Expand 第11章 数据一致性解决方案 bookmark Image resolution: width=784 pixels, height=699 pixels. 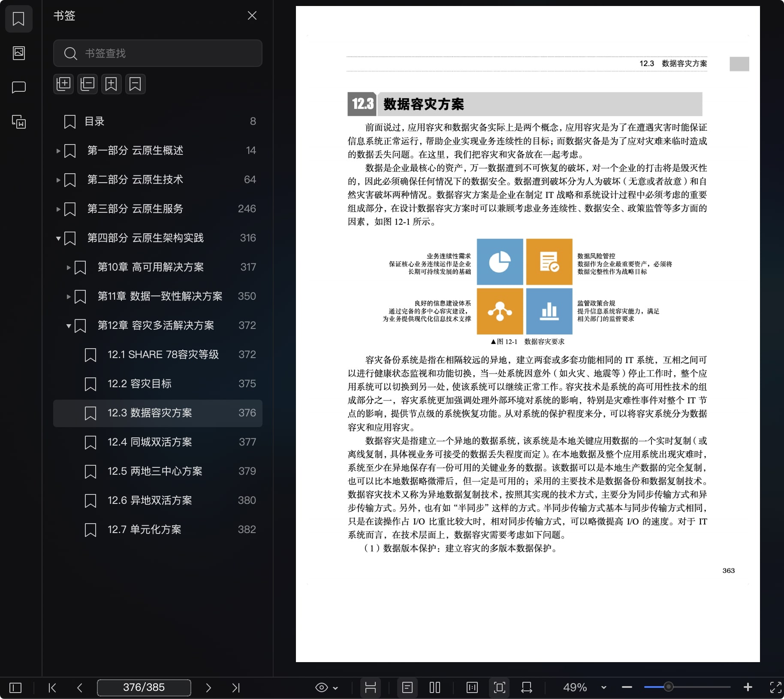(x=69, y=296)
